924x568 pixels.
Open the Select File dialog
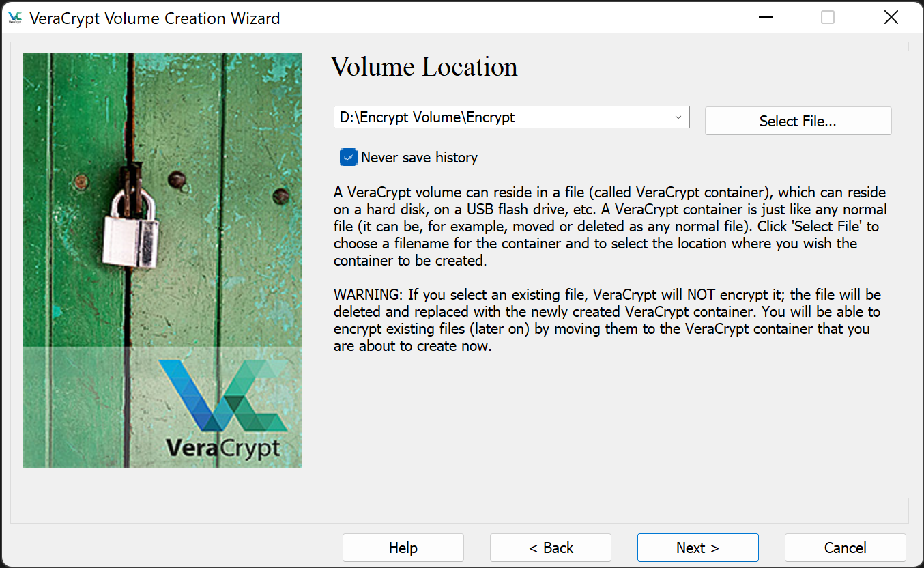coord(797,120)
